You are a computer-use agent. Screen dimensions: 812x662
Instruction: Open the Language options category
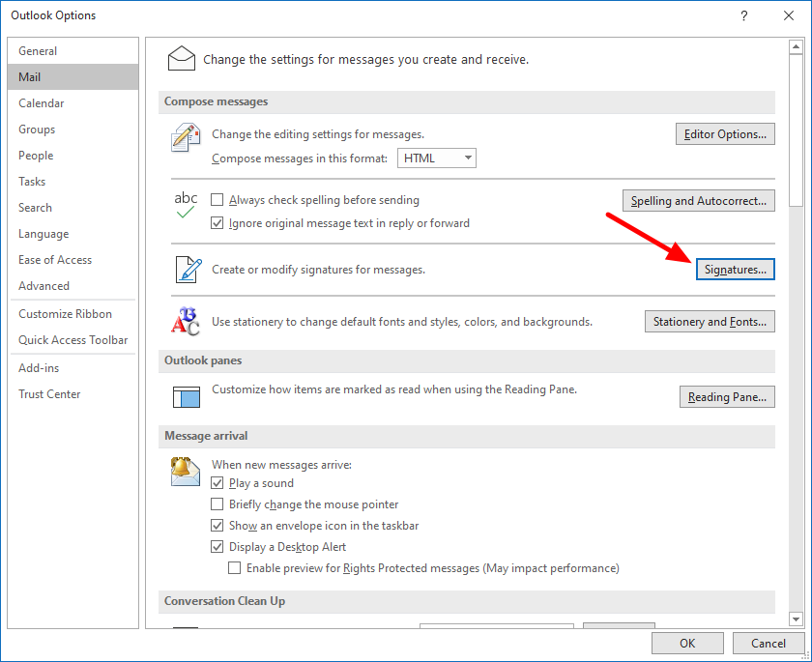pyautogui.click(x=73, y=234)
